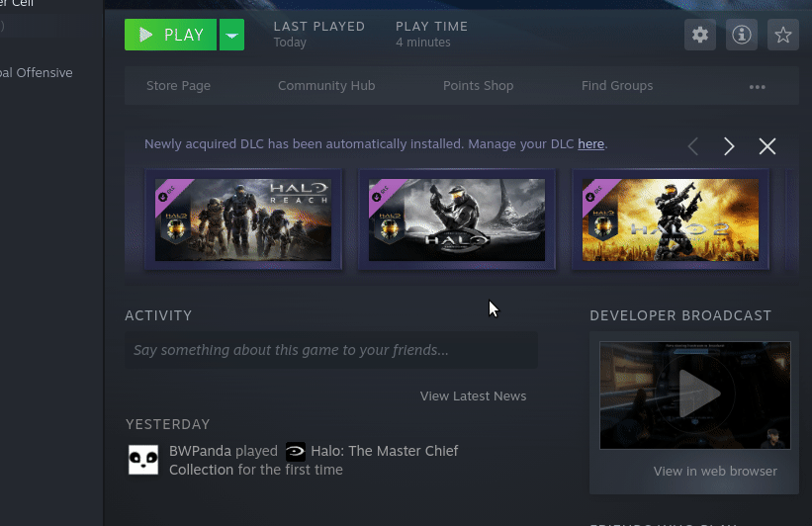The height and width of the screenshot is (526, 812).
Task: Open the Store Page tab
Action: pos(178,85)
